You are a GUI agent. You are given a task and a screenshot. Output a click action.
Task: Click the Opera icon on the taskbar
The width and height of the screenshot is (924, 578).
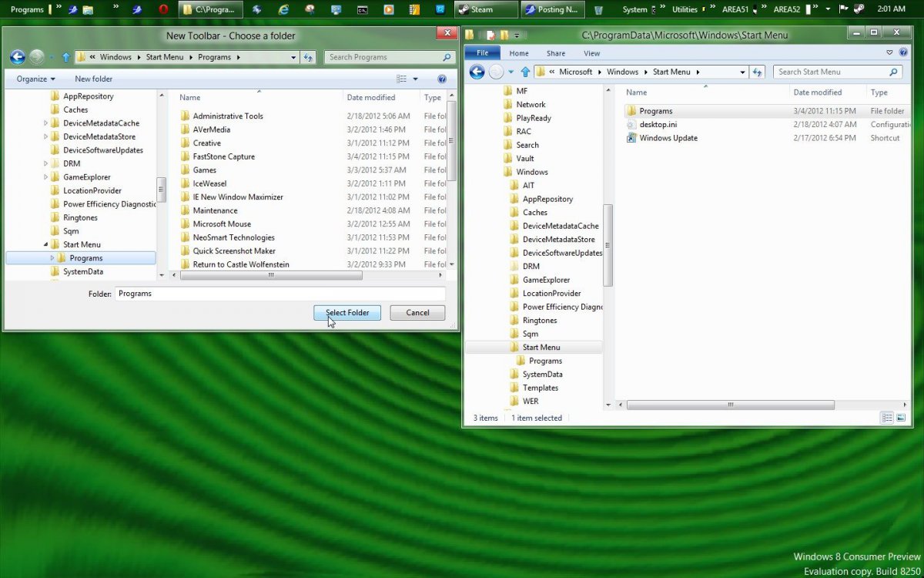click(x=163, y=9)
